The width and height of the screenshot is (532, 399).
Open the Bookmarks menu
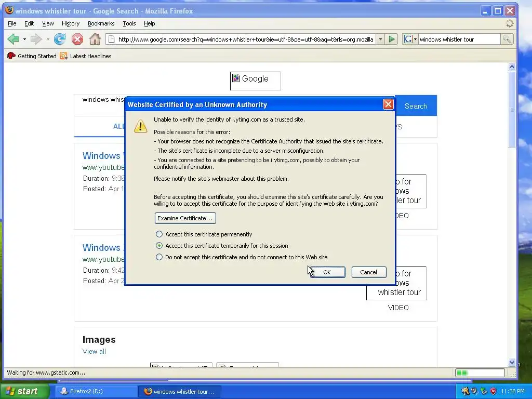(x=101, y=23)
